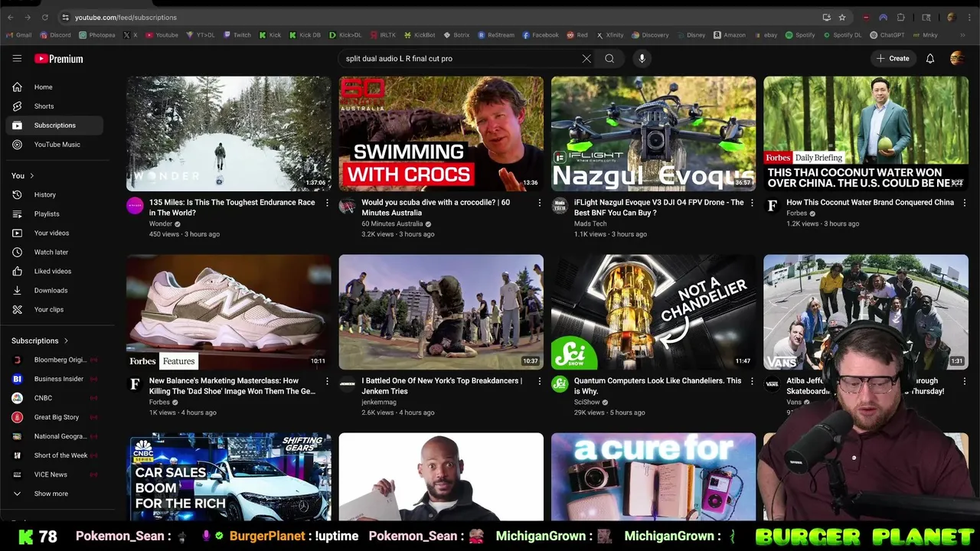
Task: Open National Geographic channel in sidebar
Action: 54,436
